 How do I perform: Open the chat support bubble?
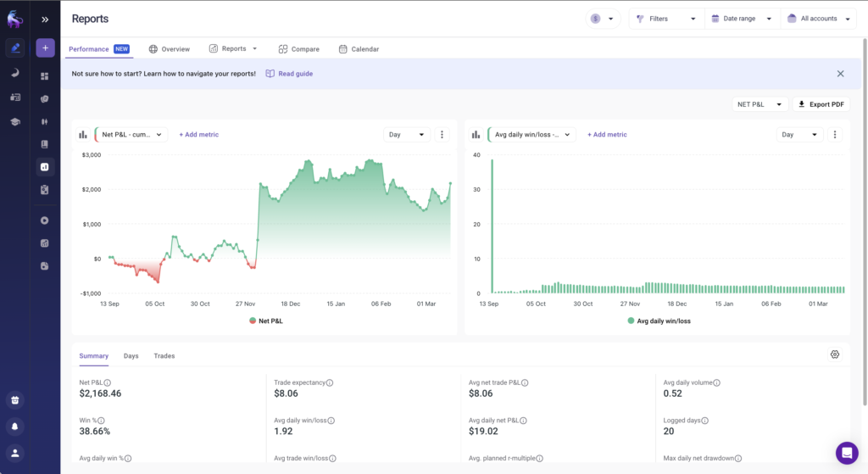pyautogui.click(x=846, y=453)
